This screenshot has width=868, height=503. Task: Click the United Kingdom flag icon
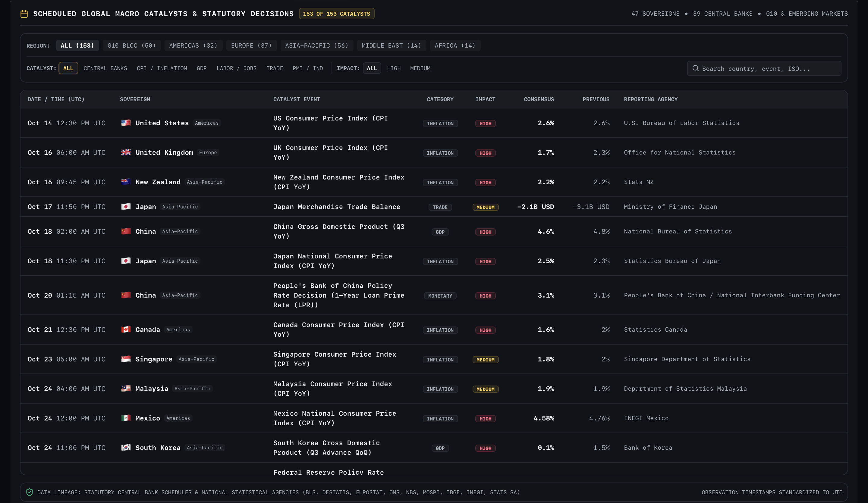coord(126,152)
